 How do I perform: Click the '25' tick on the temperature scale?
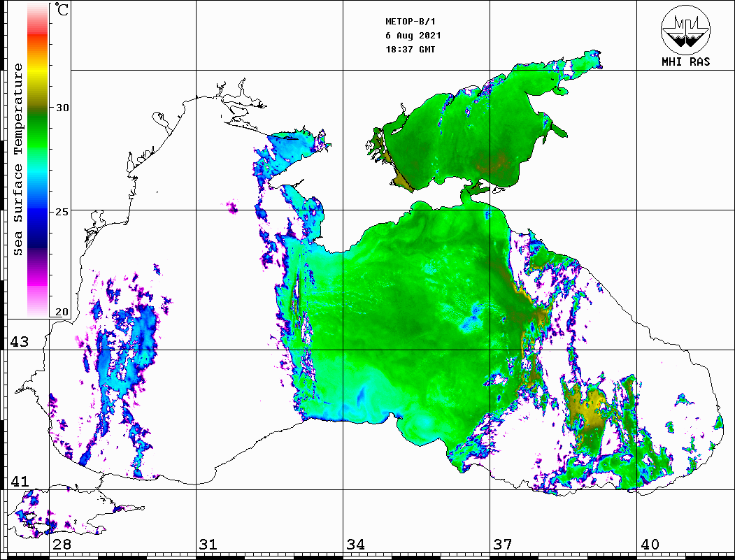tap(62, 212)
